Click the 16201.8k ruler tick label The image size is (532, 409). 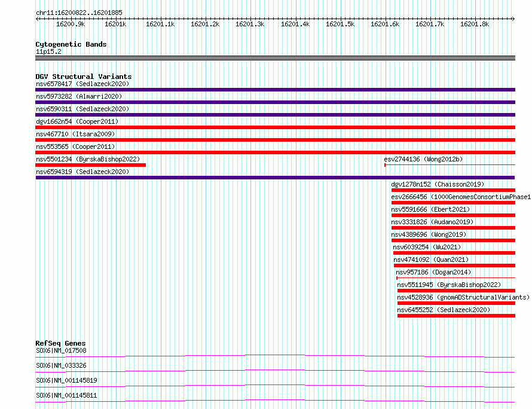(475, 24)
